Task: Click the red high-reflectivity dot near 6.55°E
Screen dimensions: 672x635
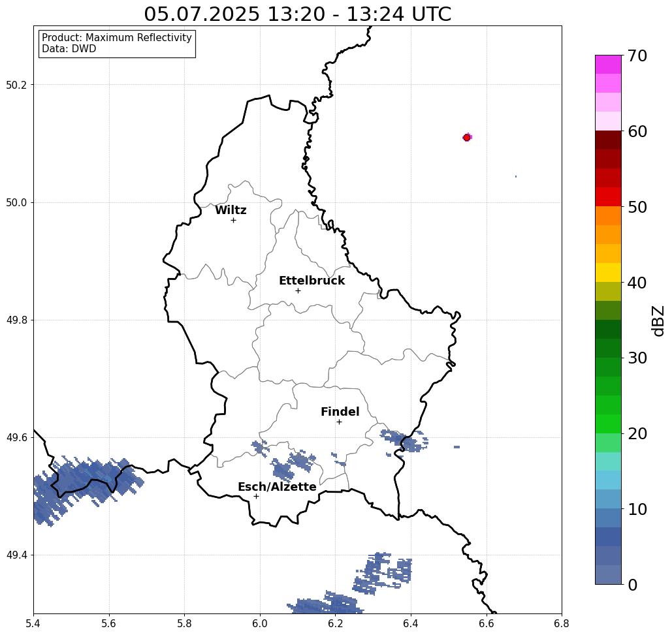Action: click(x=467, y=138)
